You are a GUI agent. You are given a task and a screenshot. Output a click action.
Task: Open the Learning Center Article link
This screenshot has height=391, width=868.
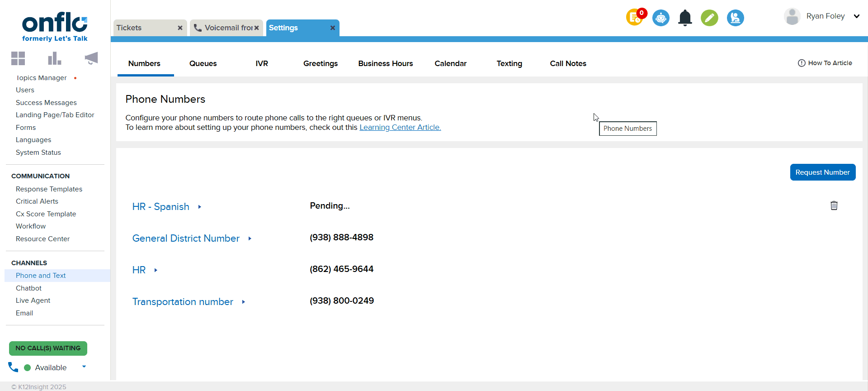point(400,128)
